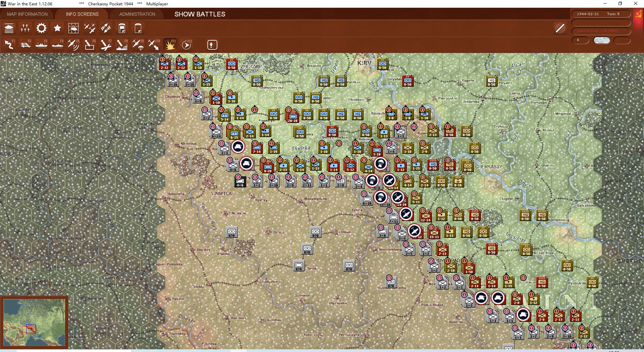Click the snowy weather indicator
The height and width of the screenshot is (352, 644).
tap(601, 40)
